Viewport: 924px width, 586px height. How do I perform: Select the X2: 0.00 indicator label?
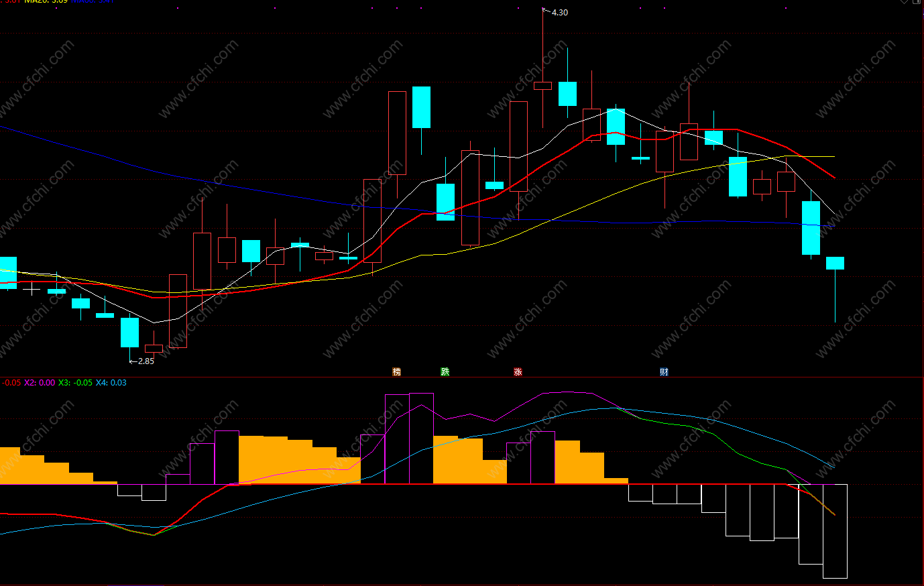point(40,383)
